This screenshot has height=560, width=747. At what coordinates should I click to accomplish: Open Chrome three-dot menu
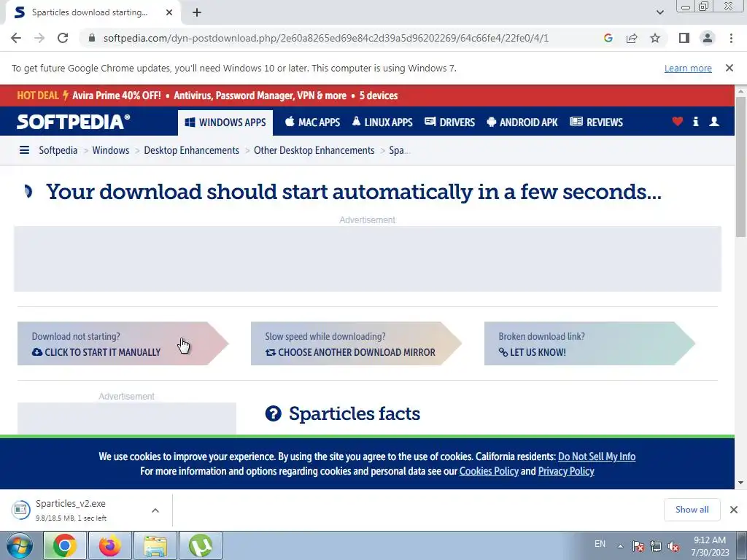click(731, 38)
